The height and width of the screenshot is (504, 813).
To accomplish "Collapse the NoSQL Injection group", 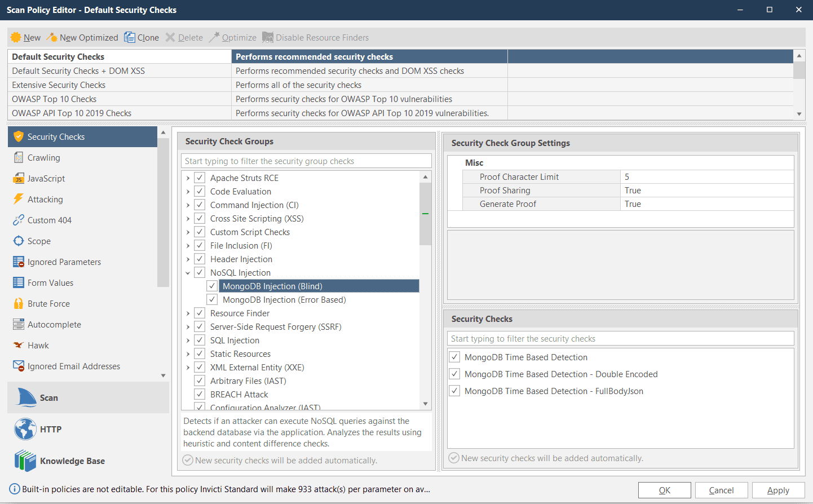I will (x=188, y=272).
